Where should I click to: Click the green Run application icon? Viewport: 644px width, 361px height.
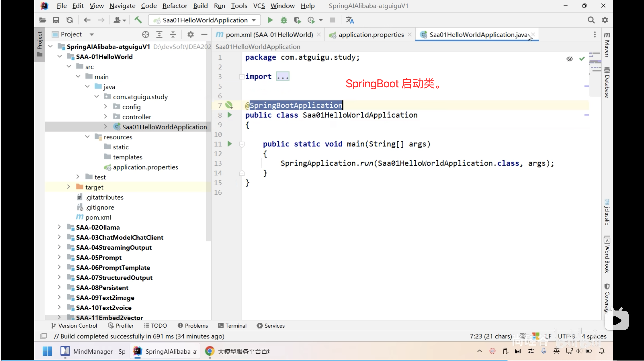270,20
